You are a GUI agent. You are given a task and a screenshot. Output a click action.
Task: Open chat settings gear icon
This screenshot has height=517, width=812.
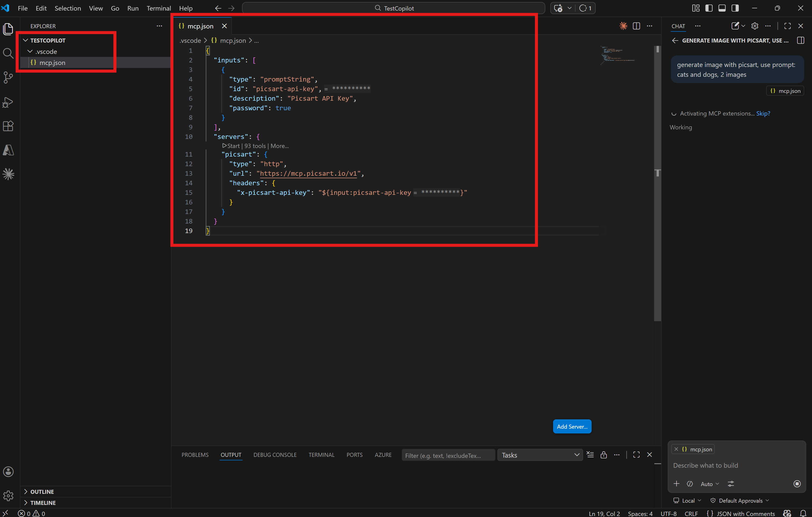pyautogui.click(x=755, y=26)
